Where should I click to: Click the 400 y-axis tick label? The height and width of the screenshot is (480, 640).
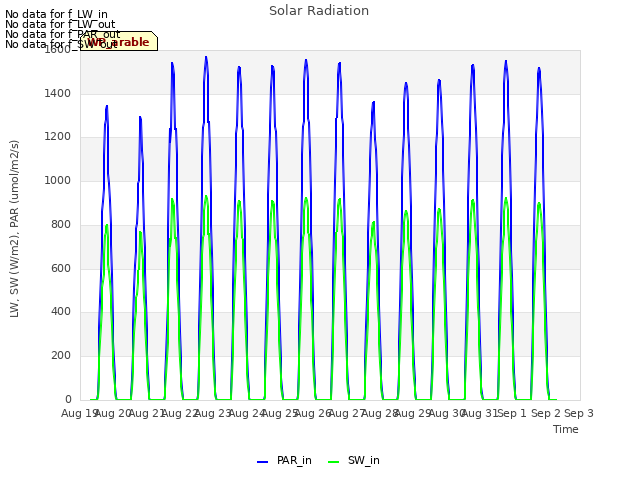(61, 311)
